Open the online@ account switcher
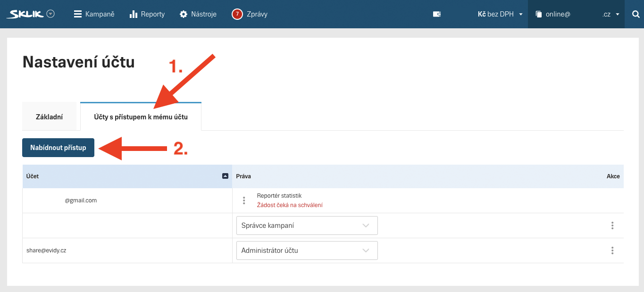The height and width of the screenshot is (292, 644). coord(577,14)
